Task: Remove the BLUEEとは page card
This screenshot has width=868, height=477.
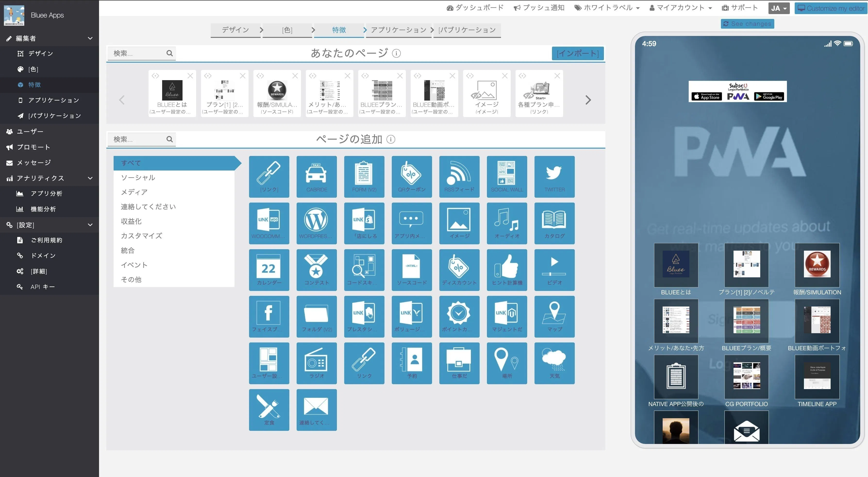Action: pos(190,76)
